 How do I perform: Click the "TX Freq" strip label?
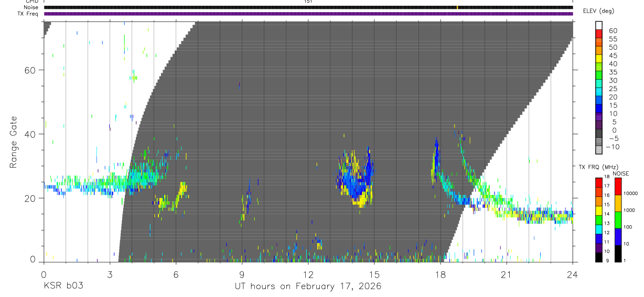pyautogui.click(x=29, y=14)
